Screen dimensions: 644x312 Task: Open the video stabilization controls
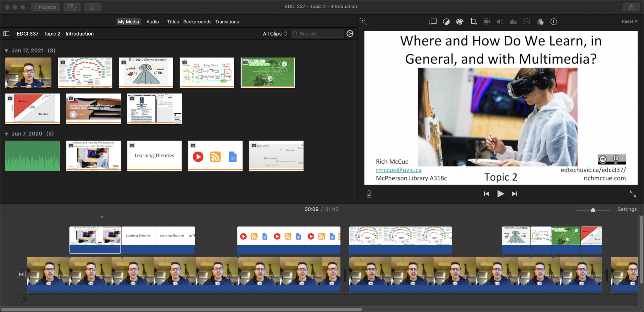(x=486, y=21)
